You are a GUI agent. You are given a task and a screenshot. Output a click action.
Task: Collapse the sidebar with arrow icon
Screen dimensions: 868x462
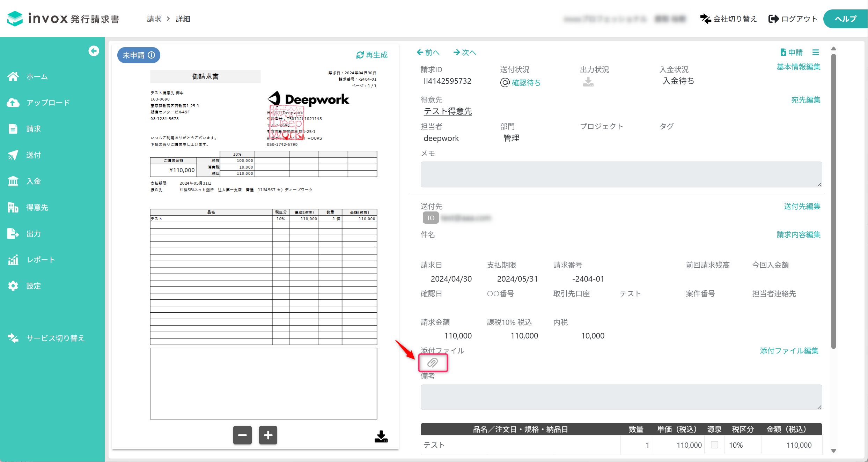point(94,51)
